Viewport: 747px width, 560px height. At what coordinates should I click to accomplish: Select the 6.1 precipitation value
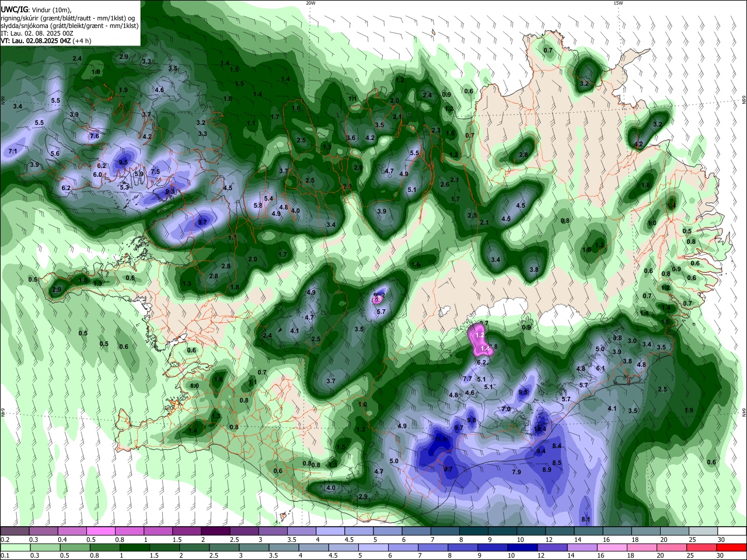tap(601, 368)
